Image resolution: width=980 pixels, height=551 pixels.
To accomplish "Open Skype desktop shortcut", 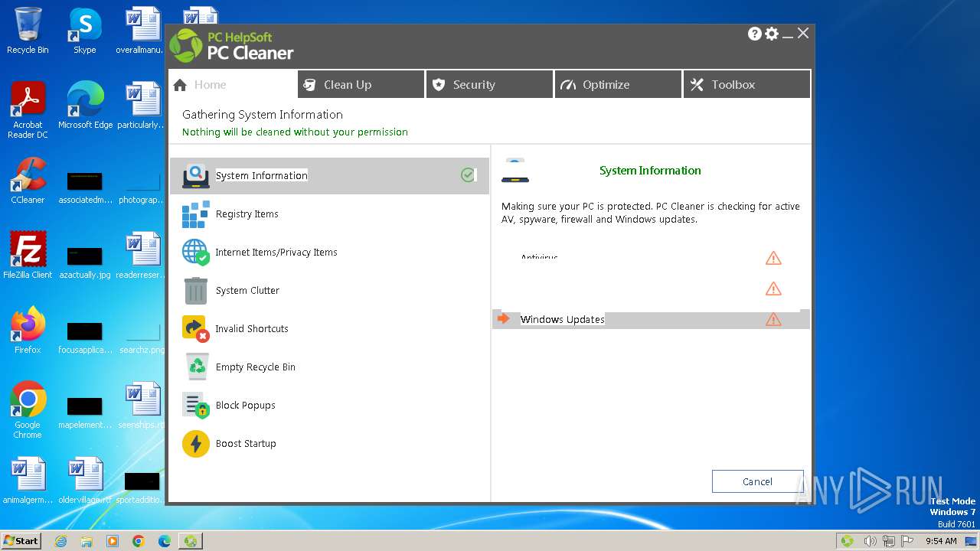I will (85, 31).
